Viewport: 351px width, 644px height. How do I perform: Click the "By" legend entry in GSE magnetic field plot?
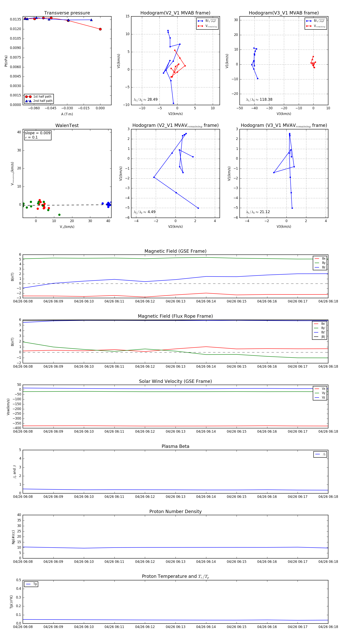(x=320, y=263)
